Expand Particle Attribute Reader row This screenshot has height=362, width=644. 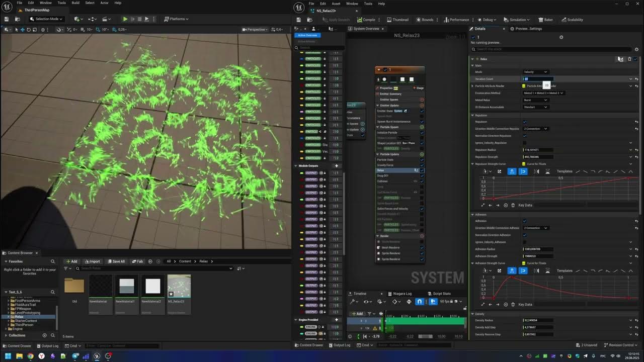(472, 86)
